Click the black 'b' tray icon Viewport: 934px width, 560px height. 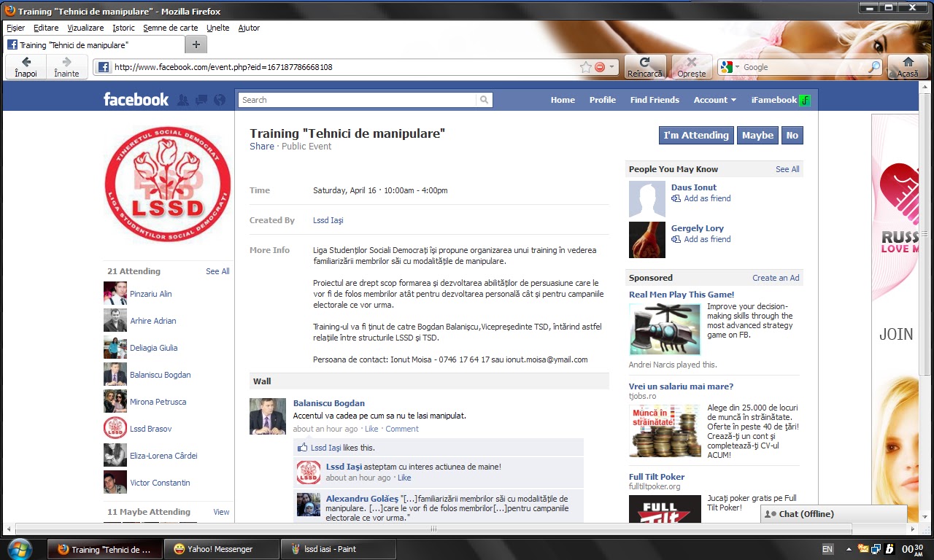(x=889, y=548)
